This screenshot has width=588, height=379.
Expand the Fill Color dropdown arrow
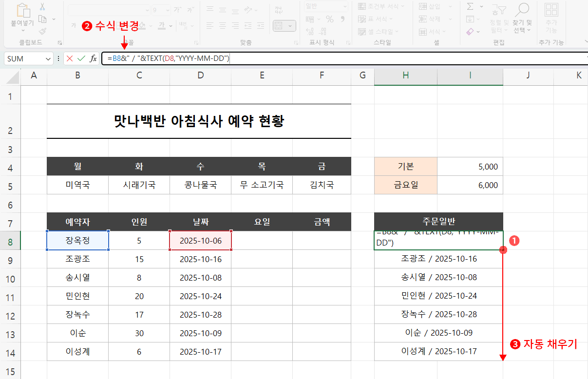(151, 26)
